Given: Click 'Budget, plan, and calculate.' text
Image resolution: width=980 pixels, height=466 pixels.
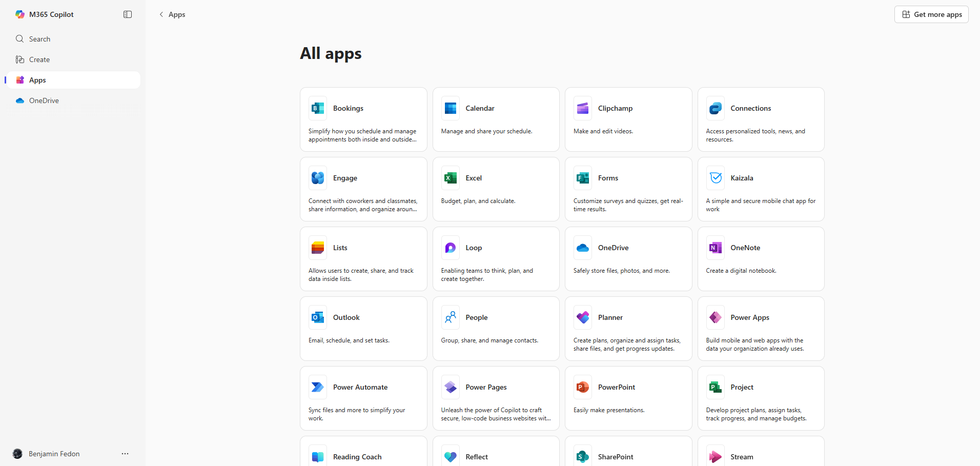Looking at the screenshot, I should tap(478, 201).
